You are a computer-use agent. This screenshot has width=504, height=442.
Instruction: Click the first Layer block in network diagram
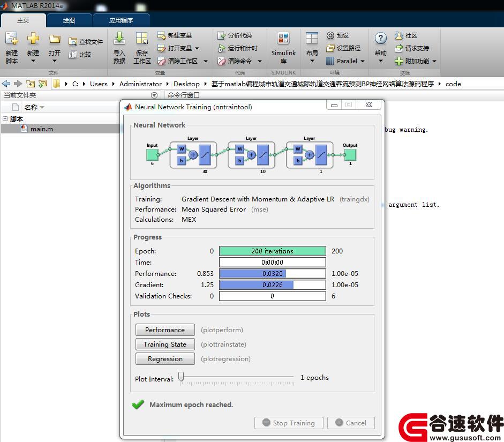[193, 155]
